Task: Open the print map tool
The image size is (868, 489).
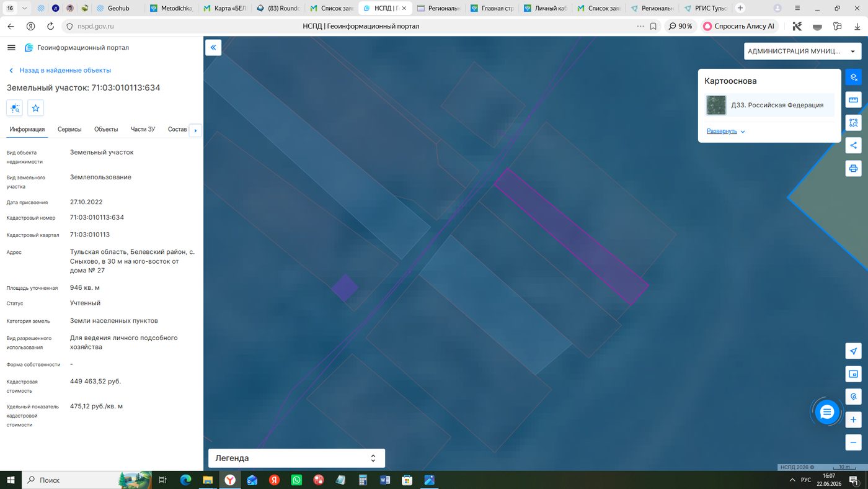Action: pyautogui.click(x=854, y=168)
